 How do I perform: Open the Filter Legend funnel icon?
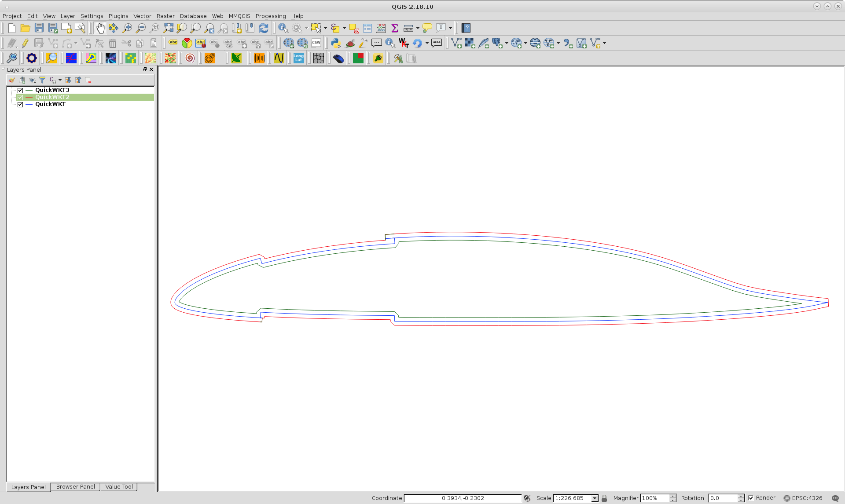click(42, 80)
